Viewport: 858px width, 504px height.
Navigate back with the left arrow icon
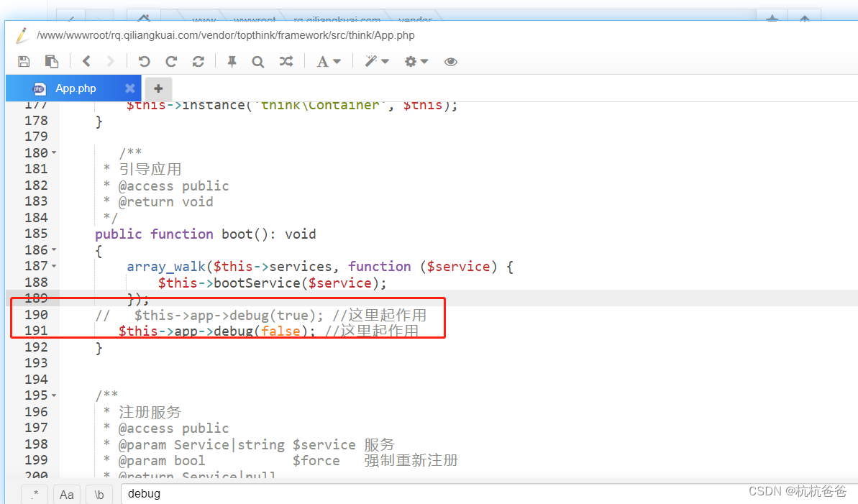(87, 61)
